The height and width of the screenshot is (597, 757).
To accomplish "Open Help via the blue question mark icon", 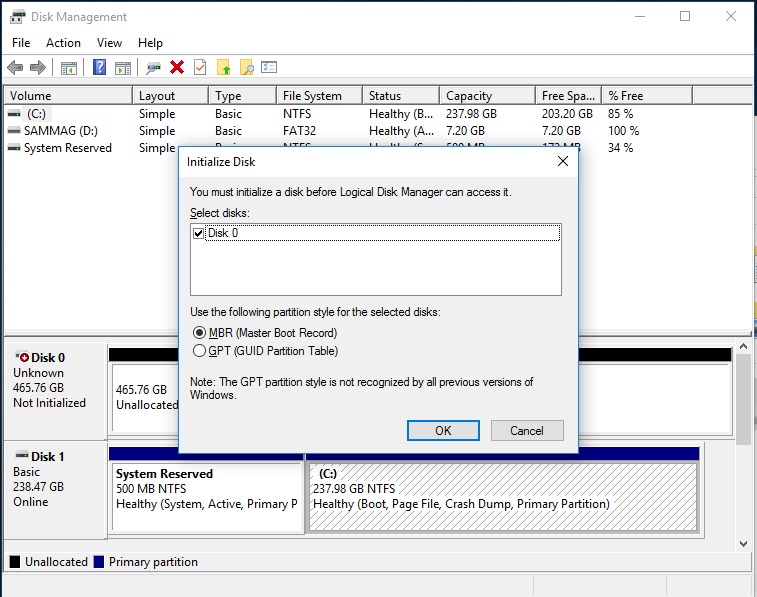I will (x=100, y=67).
